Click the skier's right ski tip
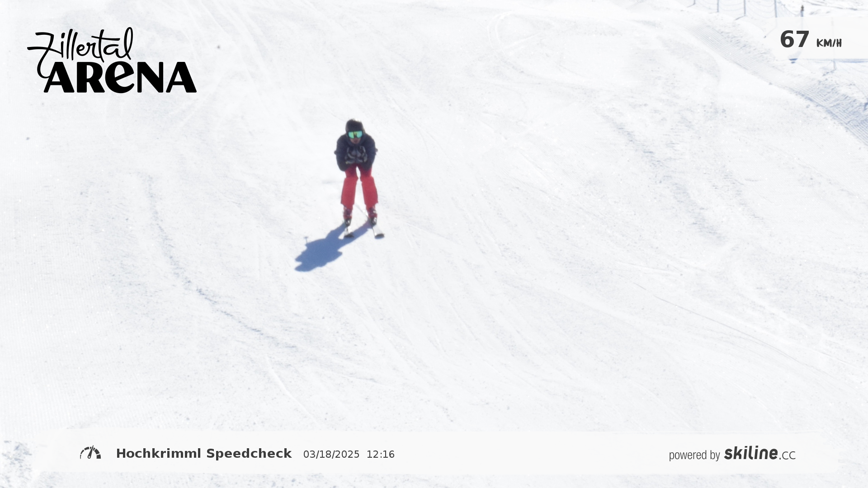This screenshot has height=488, width=868. [348, 234]
